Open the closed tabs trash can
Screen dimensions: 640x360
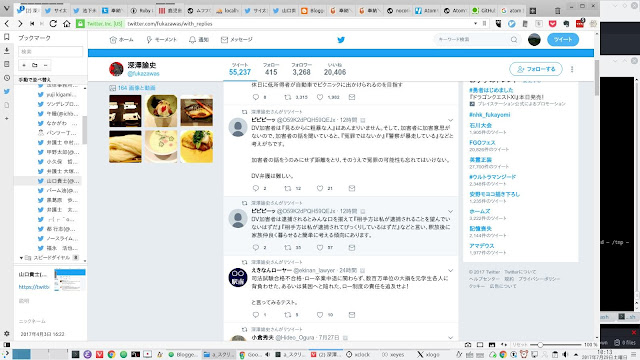[558, 11]
